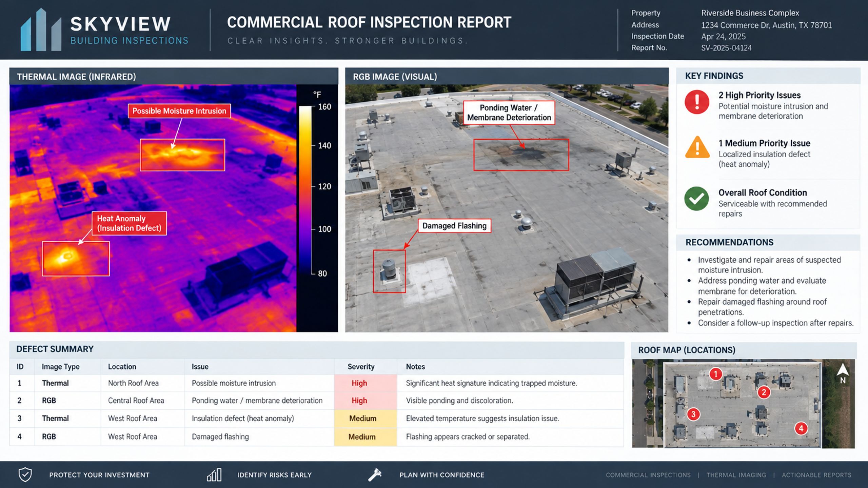The height and width of the screenshot is (488, 868).
Task: Click the 160 value on temperature scale
Action: click(324, 107)
